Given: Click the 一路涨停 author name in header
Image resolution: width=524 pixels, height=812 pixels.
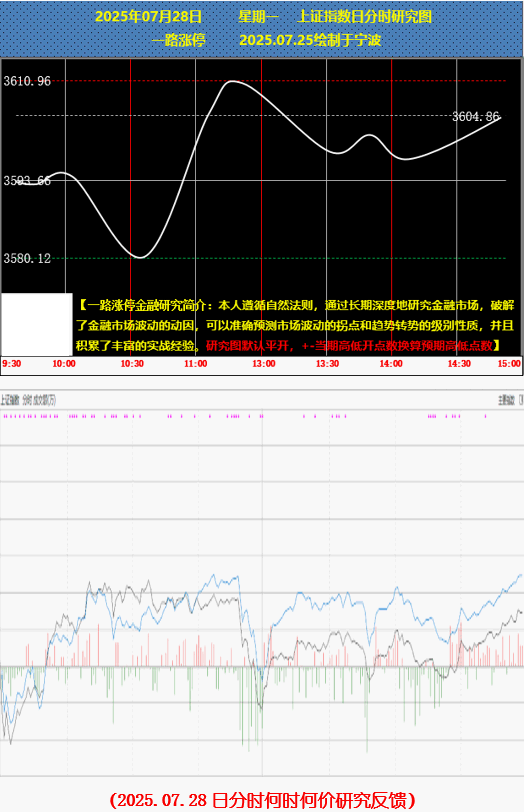Looking at the screenshot, I should coord(179,40).
